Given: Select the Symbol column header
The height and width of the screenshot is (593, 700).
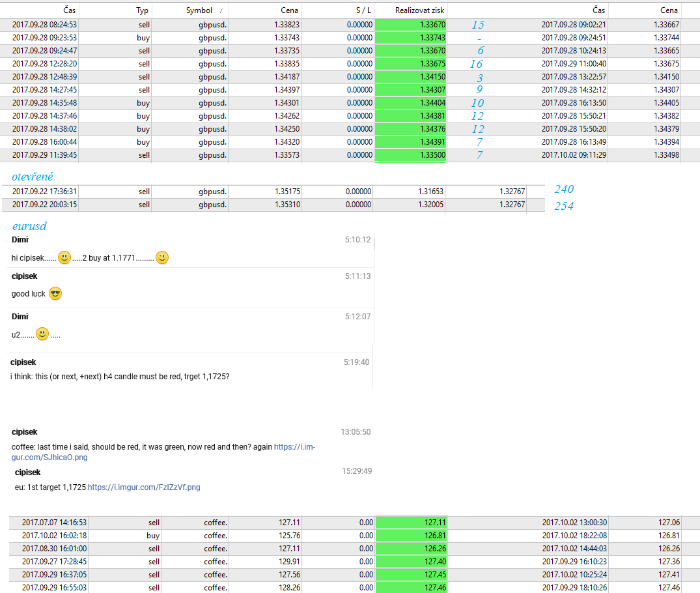Looking at the screenshot, I should pos(199,10).
